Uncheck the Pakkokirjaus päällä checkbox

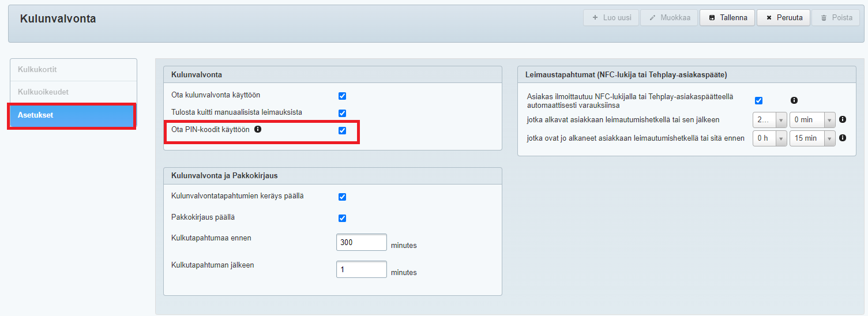pyautogui.click(x=342, y=219)
